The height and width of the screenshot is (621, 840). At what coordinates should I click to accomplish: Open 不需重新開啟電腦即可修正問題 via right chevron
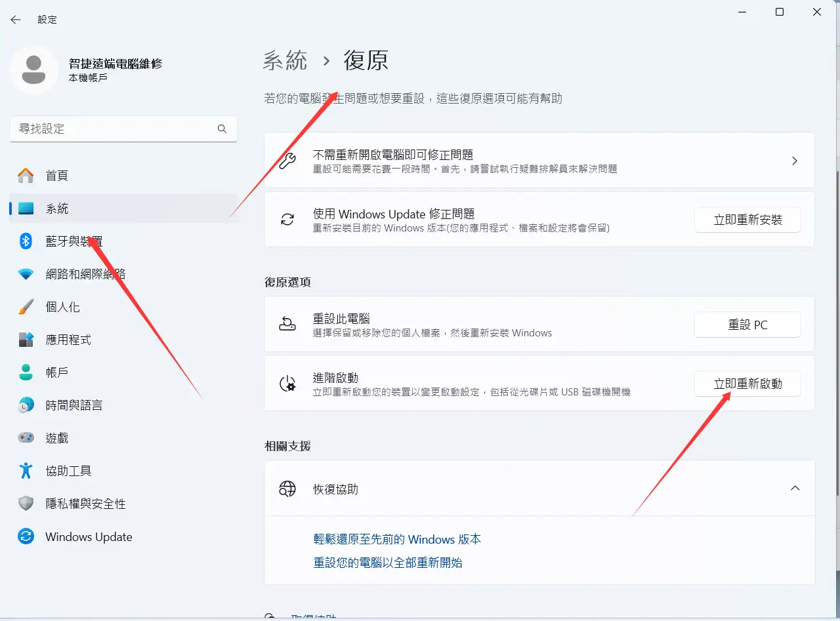click(795, 161)
